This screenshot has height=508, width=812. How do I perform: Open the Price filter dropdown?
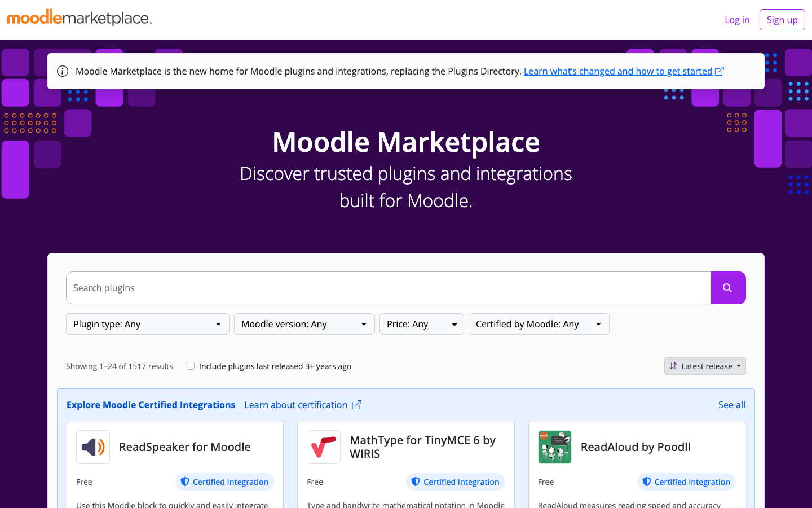[422, 324]
